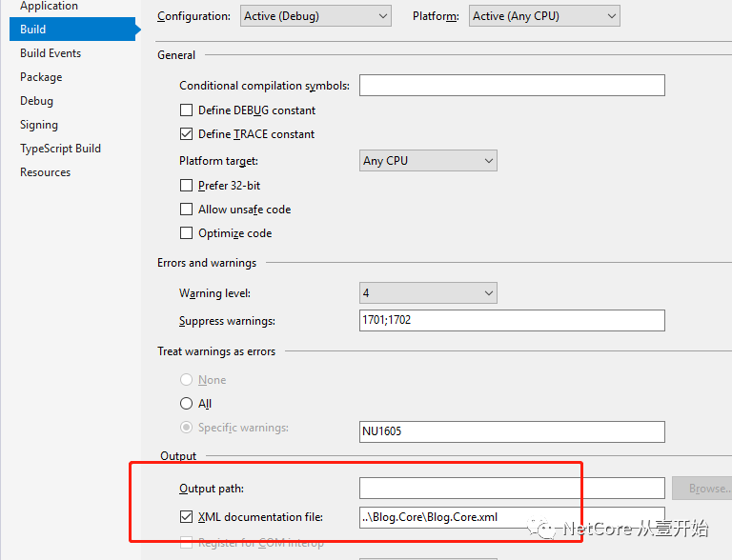Viewport: 732px width, 560px height.
Task: Select All under Treat warnings as errors
Action: [x=186, y=403]
